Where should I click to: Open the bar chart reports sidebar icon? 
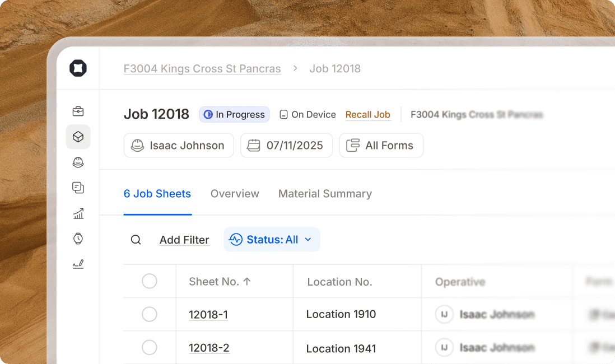[78, 213]
